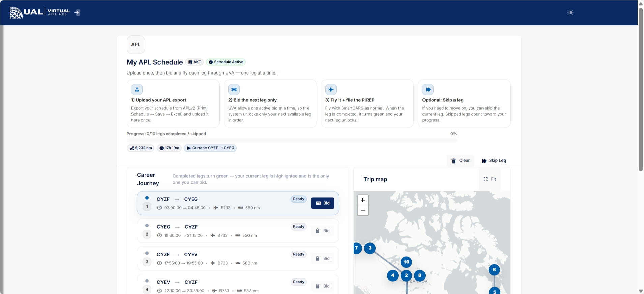Screen dimensions: 644x294
Task: Click the upload icon in step 1 card
Action: click(137, 90)
